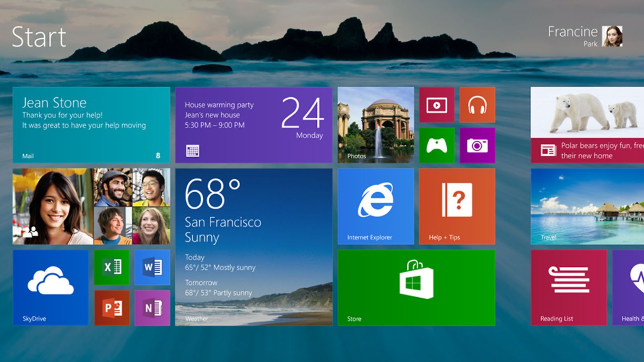The image size is (644, 362).
Task: Open the PowerPoint tile
Action: coord(112,308)
